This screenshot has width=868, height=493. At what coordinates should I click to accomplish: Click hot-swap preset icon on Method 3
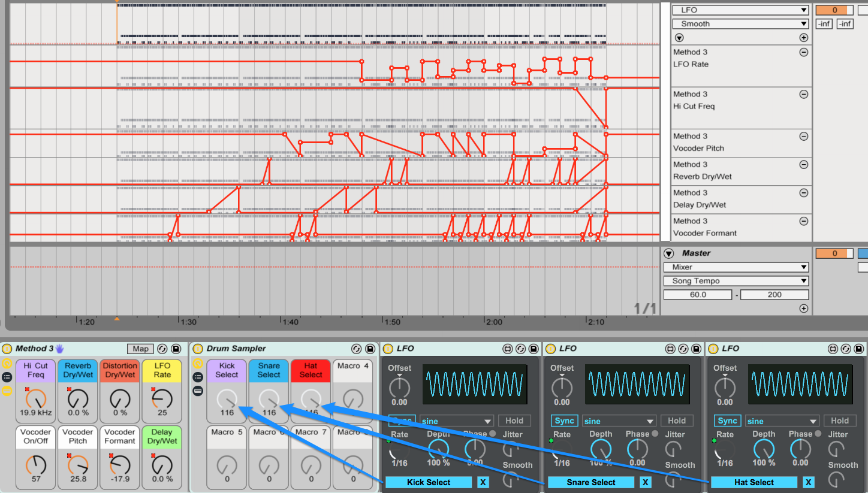click(162, 349)
